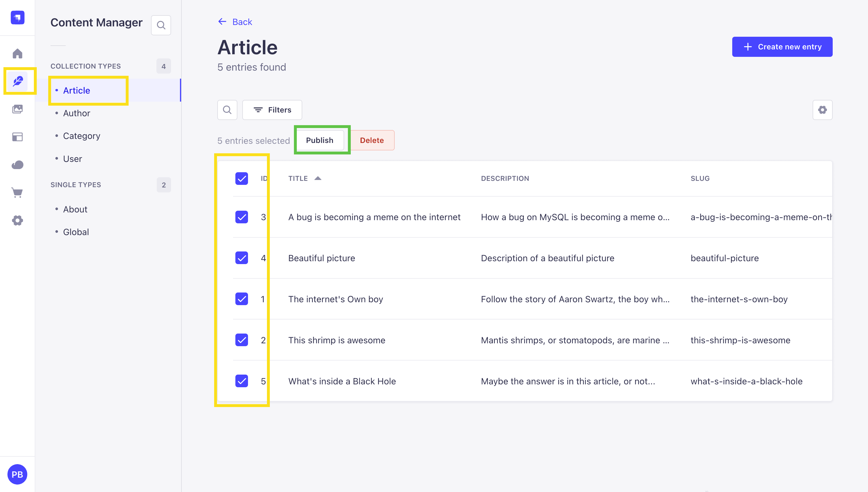This screenshot has width=868, height=492.
Task: Open the Media Library icon
Action: point(17,109)
